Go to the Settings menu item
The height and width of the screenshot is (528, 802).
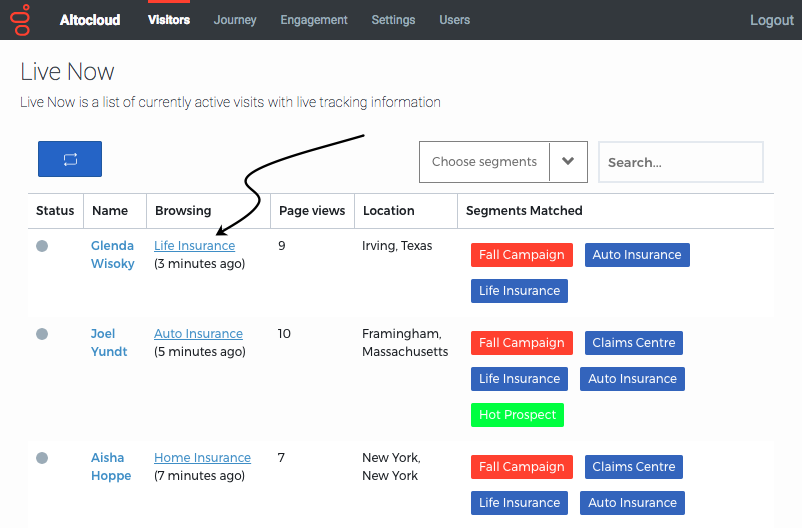click(393, 20)
